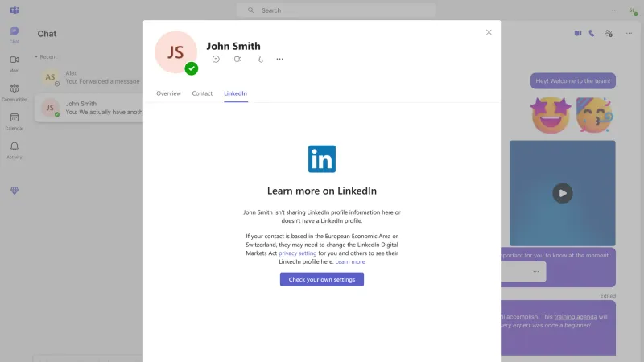This screenshot has height=362, width=644.
Task: Click the Search box at top
Action: (x=336, y=10)
